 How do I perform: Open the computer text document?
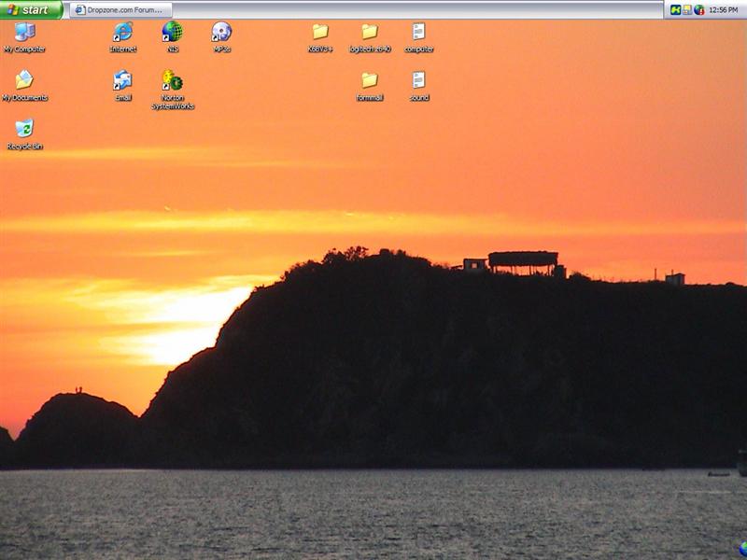(x=418, y=33)
